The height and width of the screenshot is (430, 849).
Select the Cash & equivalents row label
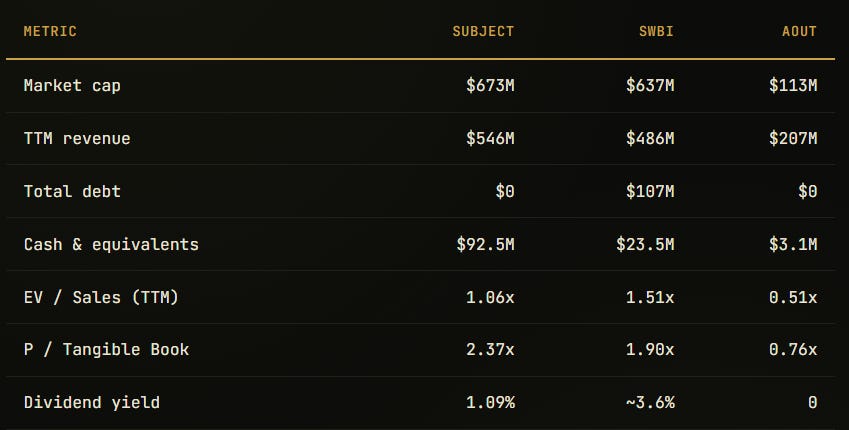(111, 244)
